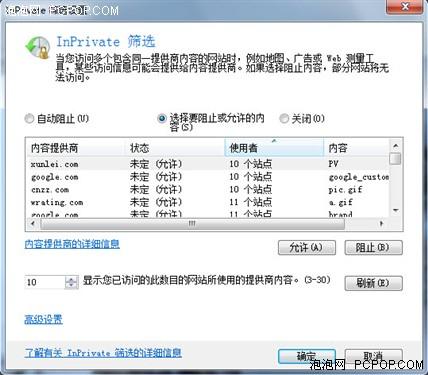Click the 取消 button
Image resolution: width=428 pixels, height=375 pixels.
(x=373, y=356)
